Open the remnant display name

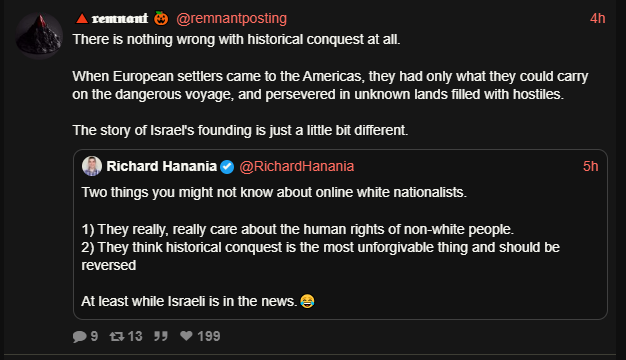click(x=120, y=18)
